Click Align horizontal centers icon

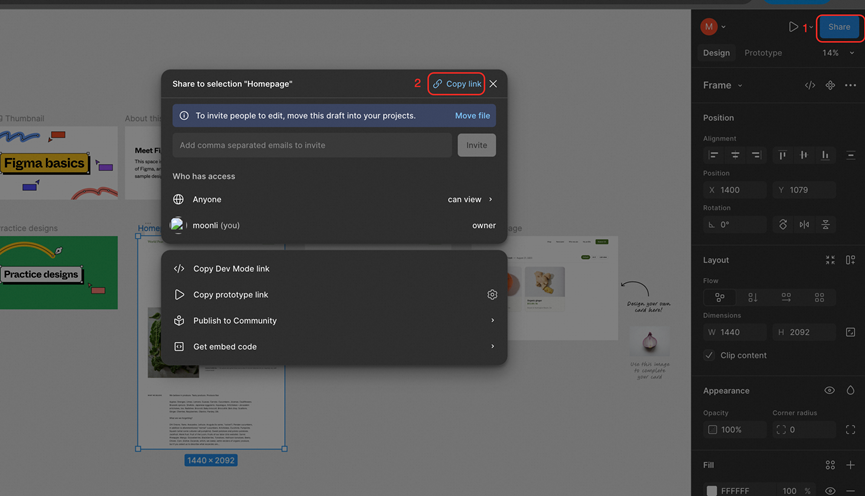tap(735, 155)
